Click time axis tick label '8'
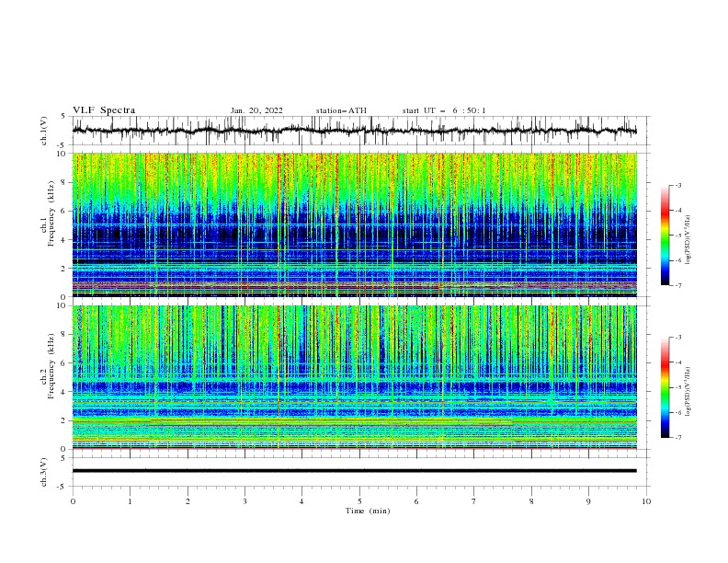 531,501
